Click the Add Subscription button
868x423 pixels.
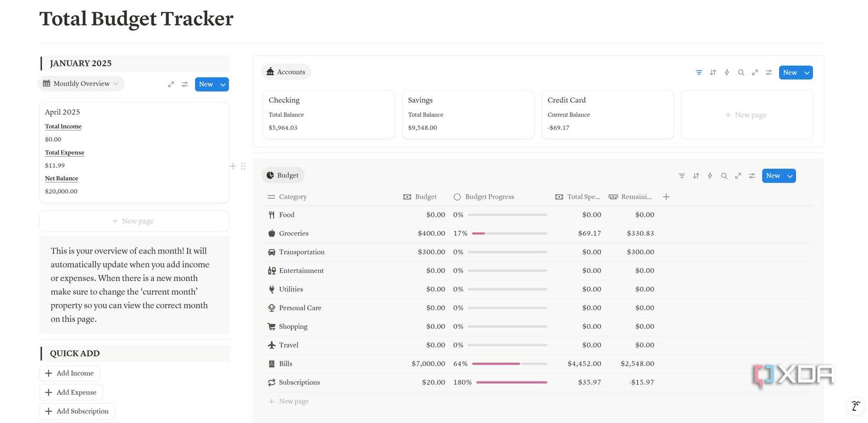click(x=77, y=411)
